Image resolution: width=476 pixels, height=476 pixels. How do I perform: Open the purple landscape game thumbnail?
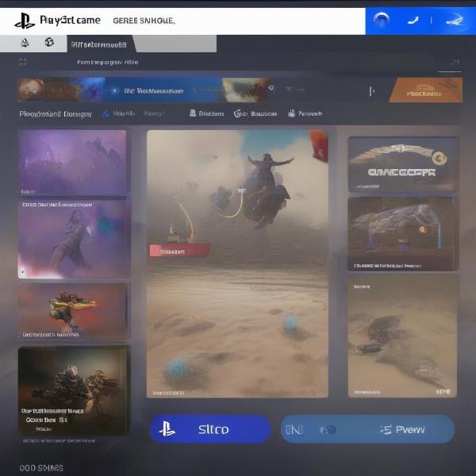[72, 163]
